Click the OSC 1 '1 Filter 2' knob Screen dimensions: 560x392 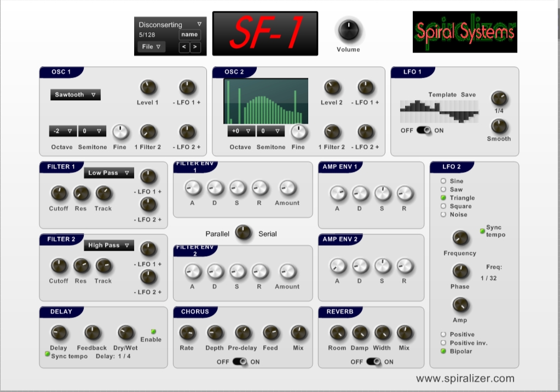click(148, 132)
